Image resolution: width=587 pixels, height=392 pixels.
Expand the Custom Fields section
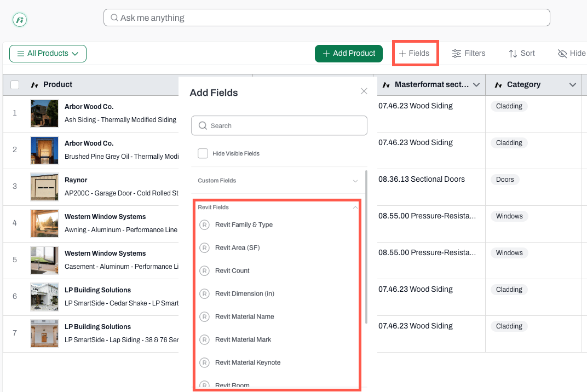click(x=279, y=181)
